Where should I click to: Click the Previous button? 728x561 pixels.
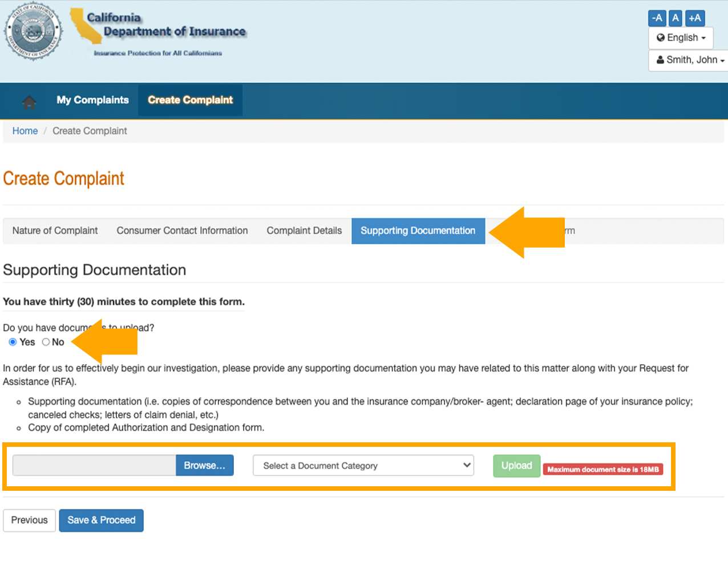click(x=30, y=520)
